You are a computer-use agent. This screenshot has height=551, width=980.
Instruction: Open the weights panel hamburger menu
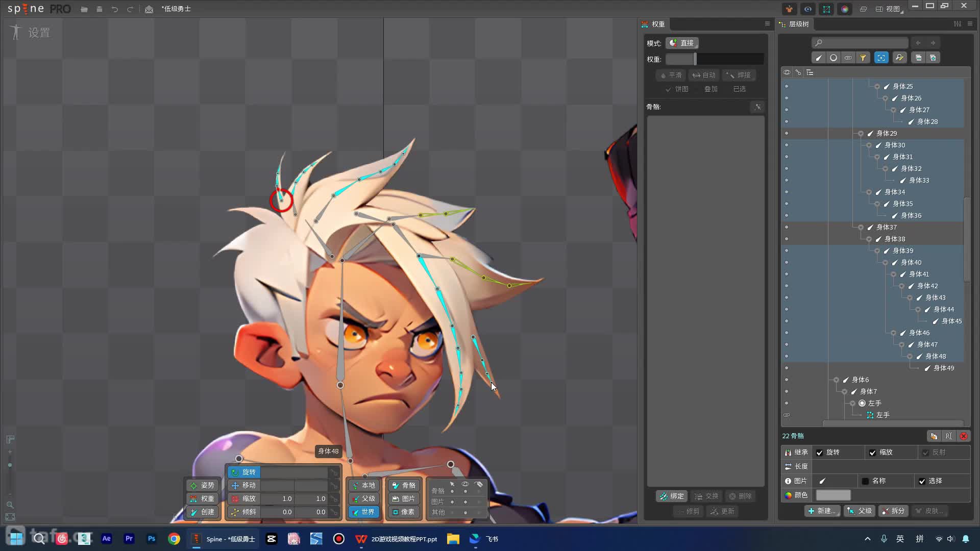click(x=767, y=24)
